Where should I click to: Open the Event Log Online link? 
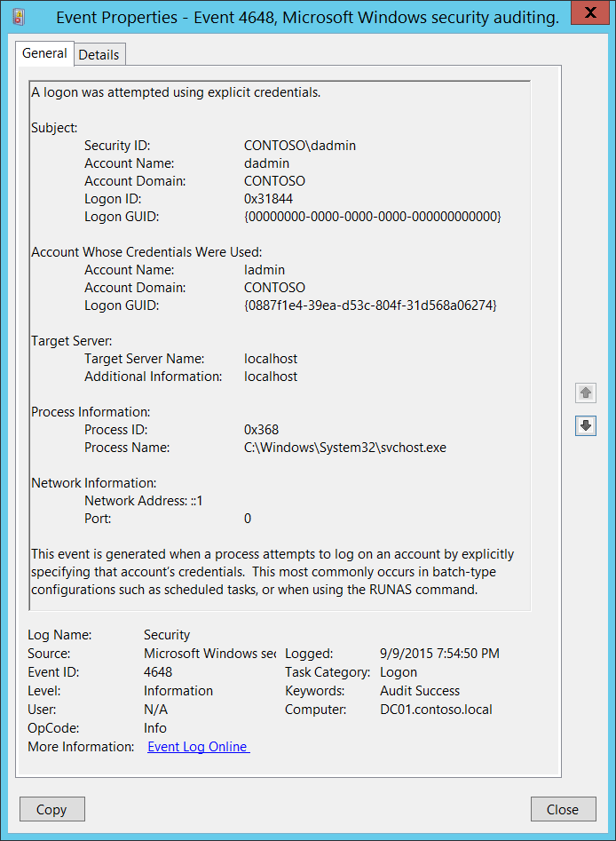pos(198,747)
